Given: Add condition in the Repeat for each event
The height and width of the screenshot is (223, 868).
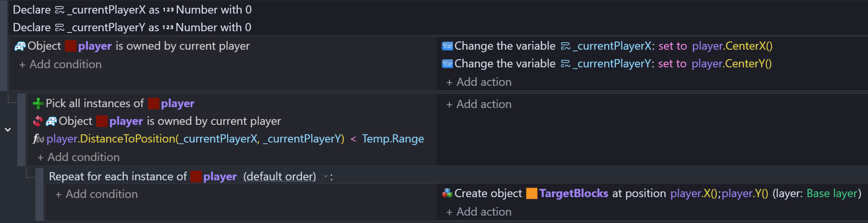Looking at the screenshot, I should tap(97, 194).
